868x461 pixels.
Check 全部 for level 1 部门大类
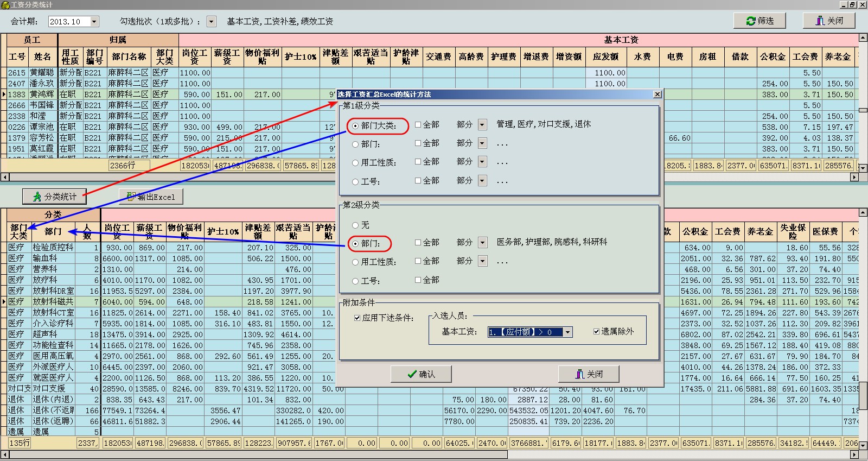click(x=418, y=125)
